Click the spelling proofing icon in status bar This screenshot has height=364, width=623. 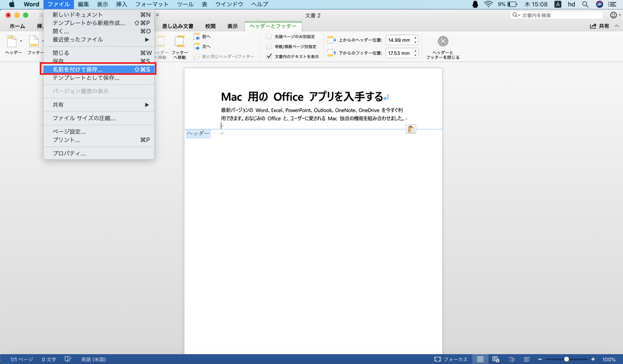coord(68,359)
